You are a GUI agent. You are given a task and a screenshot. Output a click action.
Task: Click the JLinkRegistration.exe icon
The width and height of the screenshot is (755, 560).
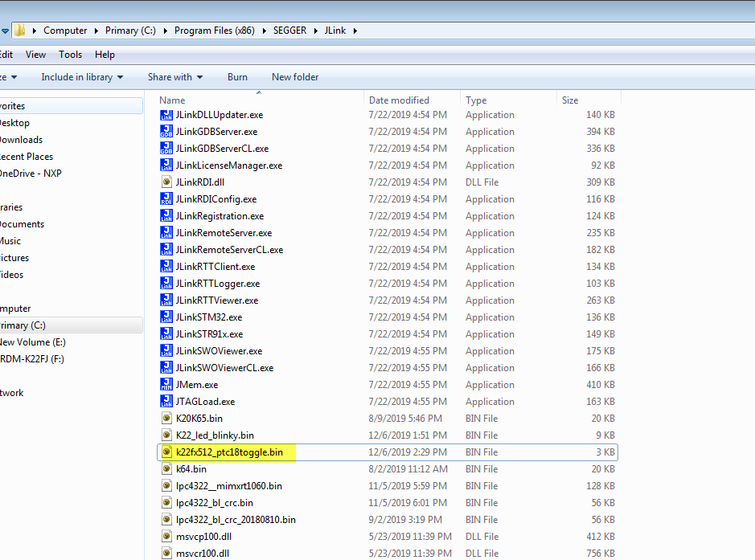click(166, 216)
